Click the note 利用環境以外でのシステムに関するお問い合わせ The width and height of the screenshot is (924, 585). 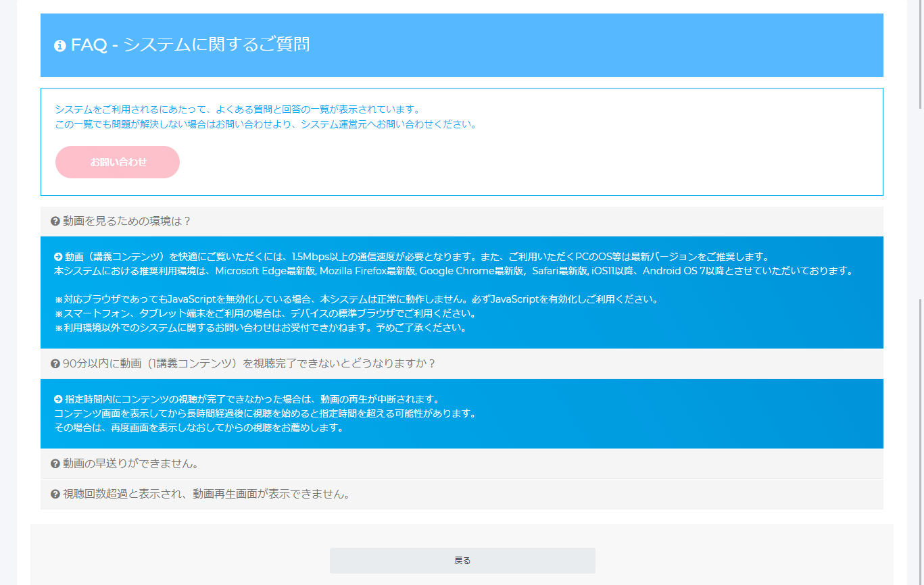pos(260,328)
